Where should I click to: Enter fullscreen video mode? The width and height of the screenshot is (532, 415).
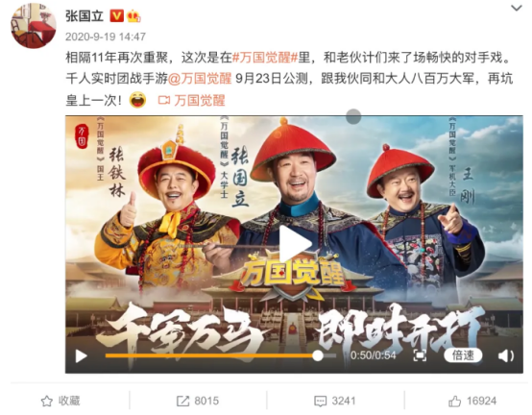tap(420, 355)
